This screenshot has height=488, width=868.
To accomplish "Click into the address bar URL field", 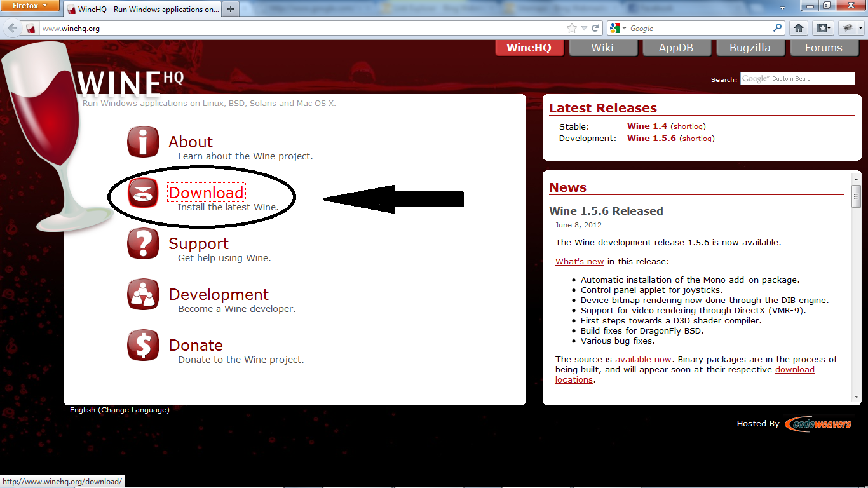I will (x=302, y=29).
